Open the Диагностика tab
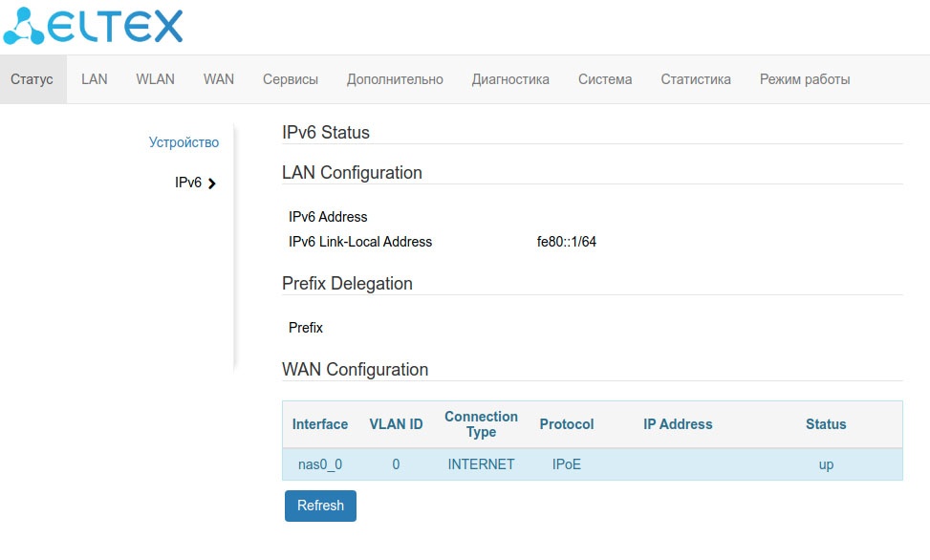Image resolution: width=930 pixels, height=560 pixels. pos(510,79)
